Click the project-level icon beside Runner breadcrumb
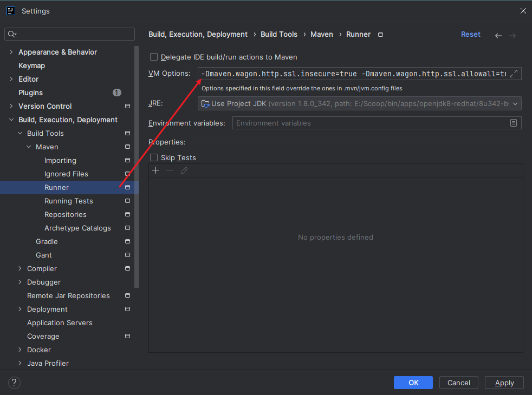 (380, 35)
